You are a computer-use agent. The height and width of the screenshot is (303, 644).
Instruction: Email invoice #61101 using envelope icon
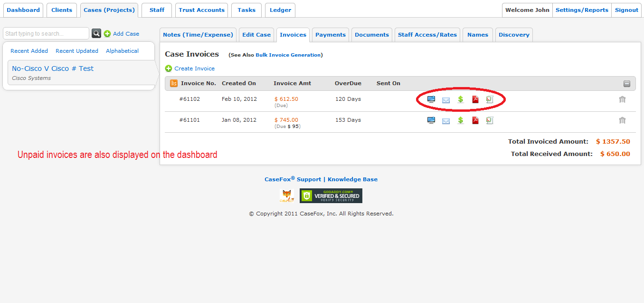coord(446,121)
